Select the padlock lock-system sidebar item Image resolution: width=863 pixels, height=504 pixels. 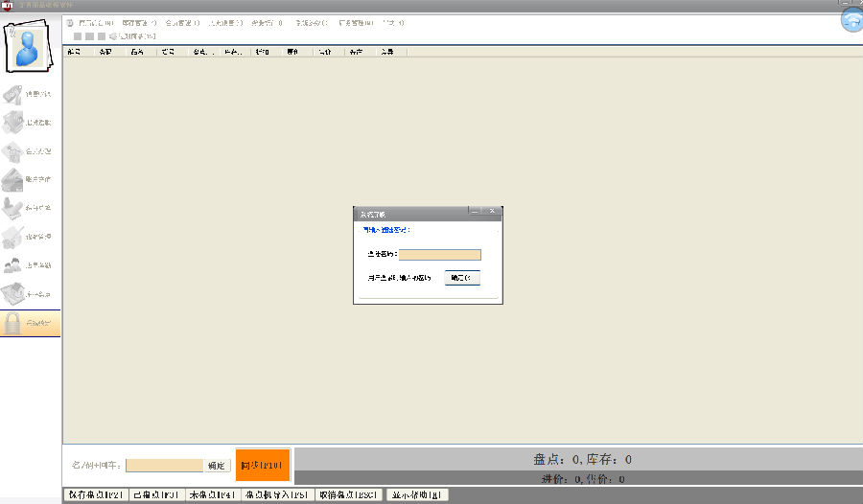[30, 324]
